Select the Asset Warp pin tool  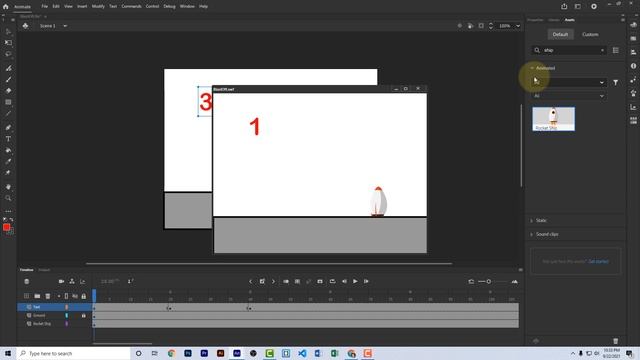[8, 173]
